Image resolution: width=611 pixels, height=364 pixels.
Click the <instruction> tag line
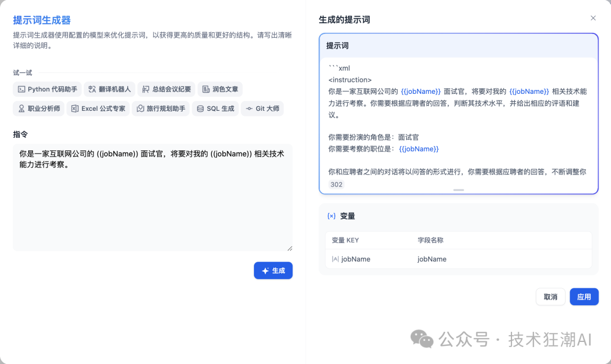pyautogui.click(x=350, y=80)
